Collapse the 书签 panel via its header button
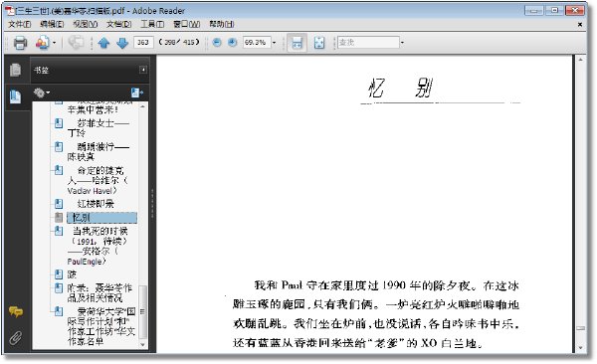This screenshot has width=597, height=364. click(143, 70)
